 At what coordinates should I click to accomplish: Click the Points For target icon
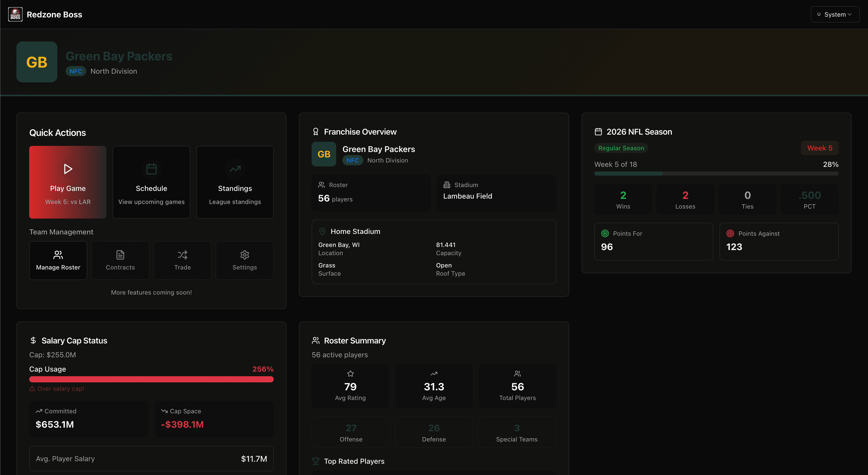pos(605,233)
